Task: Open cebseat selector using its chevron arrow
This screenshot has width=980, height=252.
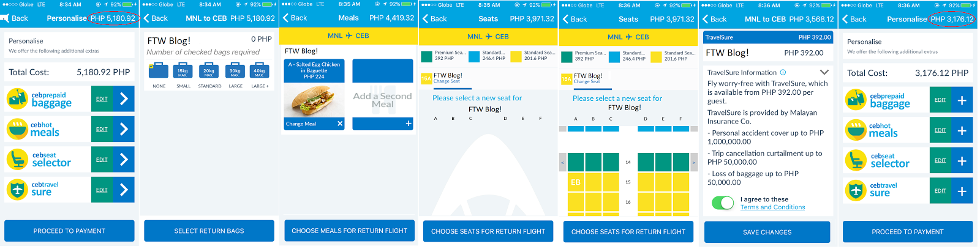Action: [124, 159]
